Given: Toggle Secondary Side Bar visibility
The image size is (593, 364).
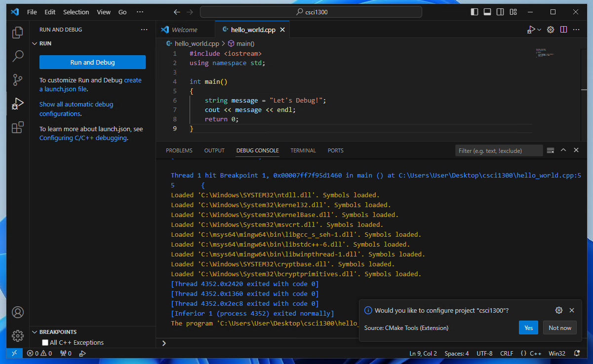Looking at the screenshot, I should 500,12.
